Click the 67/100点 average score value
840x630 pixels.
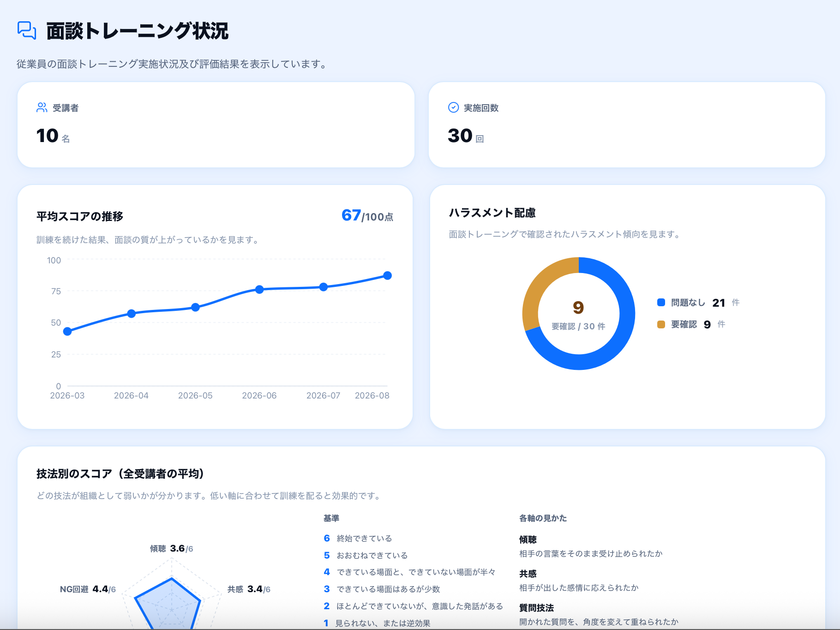click(x=367, y=215)
